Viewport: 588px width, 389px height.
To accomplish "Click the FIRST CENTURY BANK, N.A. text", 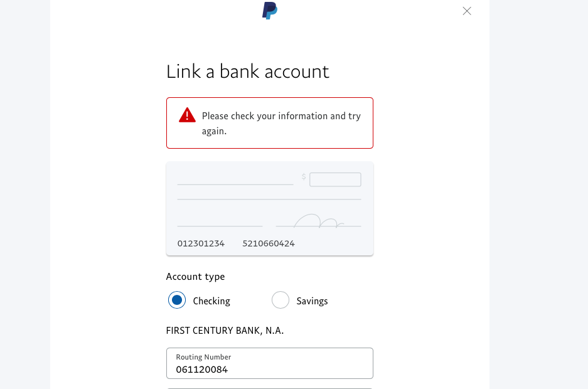I will 225,330.
